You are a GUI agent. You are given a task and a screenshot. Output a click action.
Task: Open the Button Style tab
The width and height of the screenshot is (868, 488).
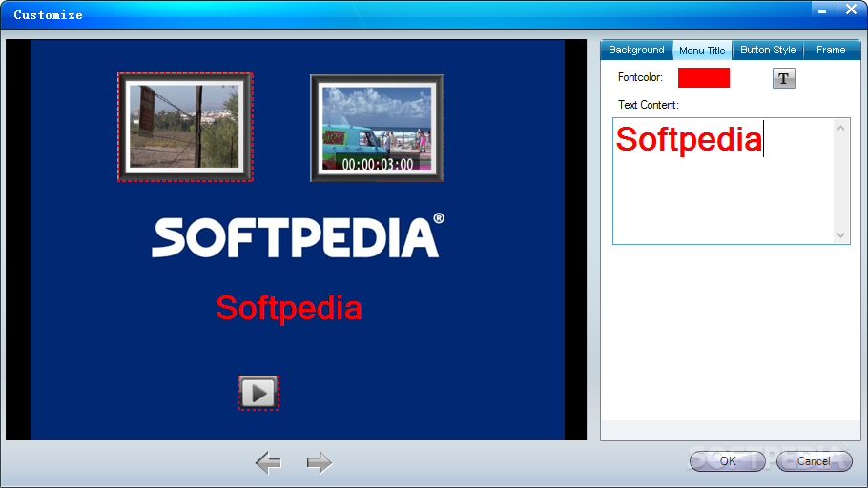click(x=768, y=50)
